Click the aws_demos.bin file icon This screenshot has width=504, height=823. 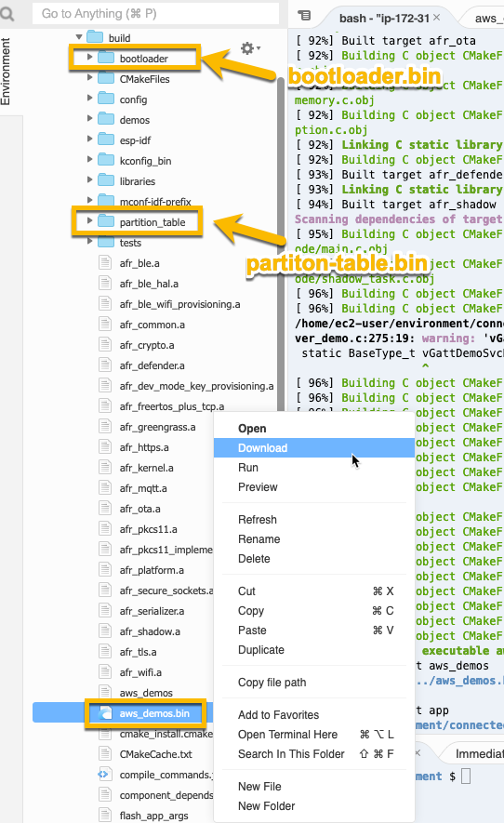coord(105,712)
